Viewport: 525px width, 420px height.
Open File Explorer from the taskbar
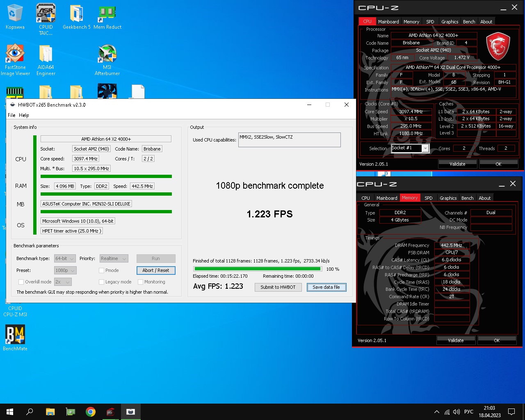tap(50, 412)
